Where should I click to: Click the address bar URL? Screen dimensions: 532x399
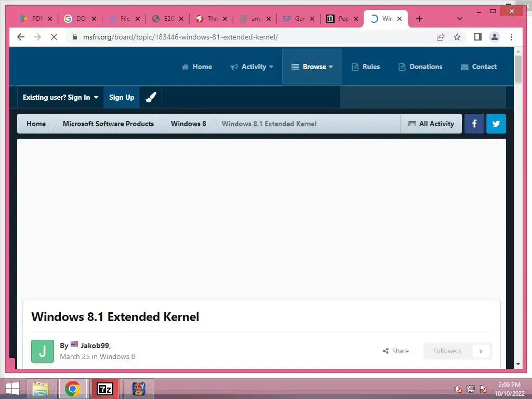coord(180,37)
